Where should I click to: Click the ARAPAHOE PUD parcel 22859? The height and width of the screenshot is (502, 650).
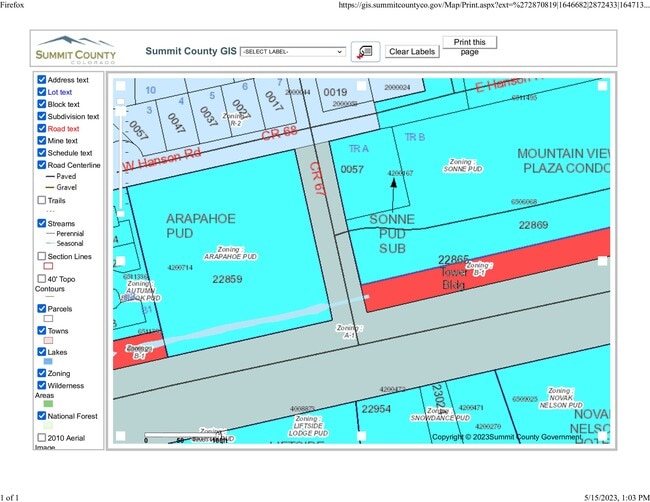tap(228, 279)
